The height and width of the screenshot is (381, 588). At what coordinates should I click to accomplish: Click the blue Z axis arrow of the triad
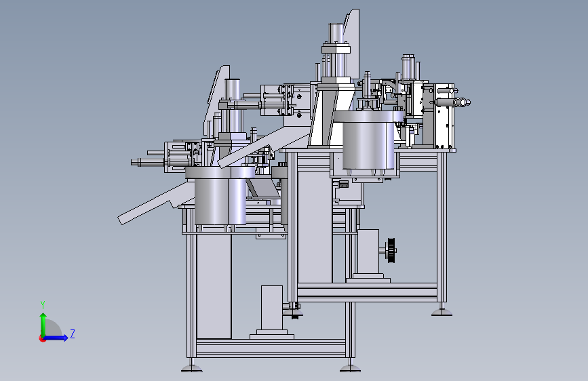[x=56, y=338]
